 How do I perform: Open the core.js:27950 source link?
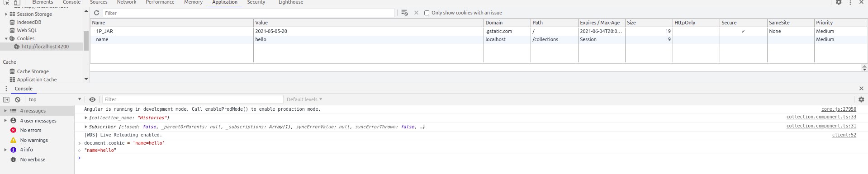coord(839,109)
